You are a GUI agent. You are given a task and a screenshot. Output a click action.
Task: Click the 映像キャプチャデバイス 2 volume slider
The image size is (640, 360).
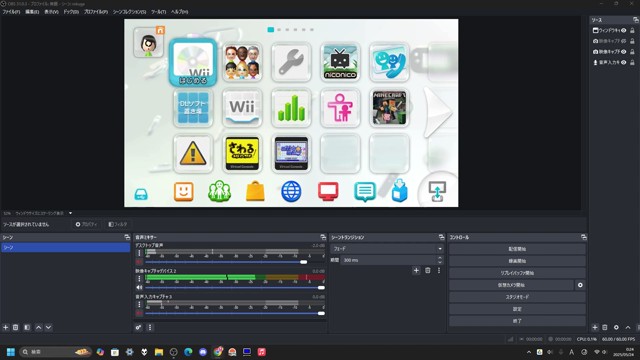coord(235,288)
